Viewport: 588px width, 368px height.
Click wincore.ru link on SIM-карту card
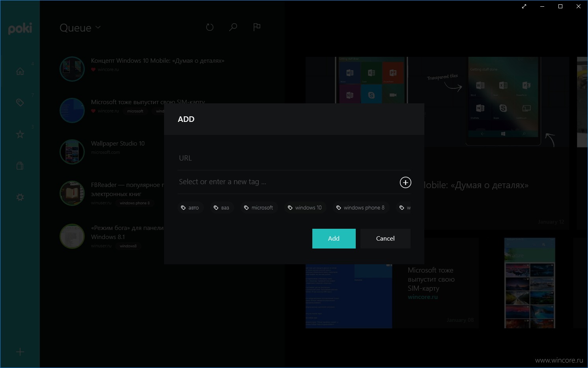tap(423, 297)
